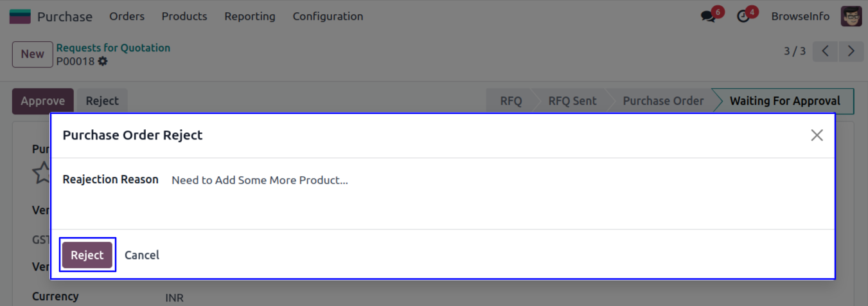This screenshot has width=868, height=306.
Task: Click the Purchase app logo icon
Action: (x=20, y=17)
